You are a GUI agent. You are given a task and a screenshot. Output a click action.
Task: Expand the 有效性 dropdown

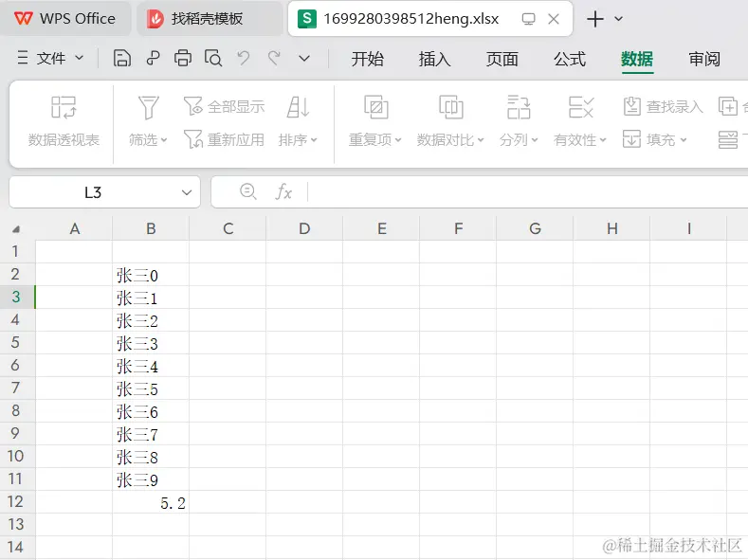(603, 140)
